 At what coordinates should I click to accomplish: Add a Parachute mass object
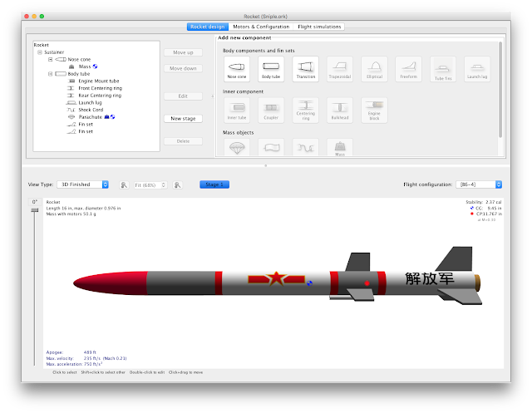237,148
